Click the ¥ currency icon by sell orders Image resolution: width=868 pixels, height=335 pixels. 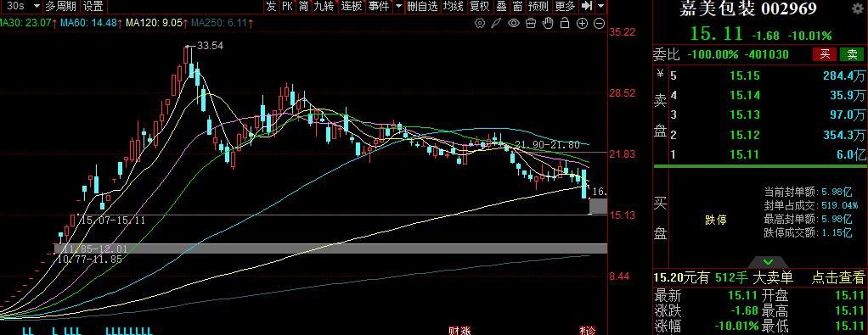pyautogui.click(x=660, y=74)
